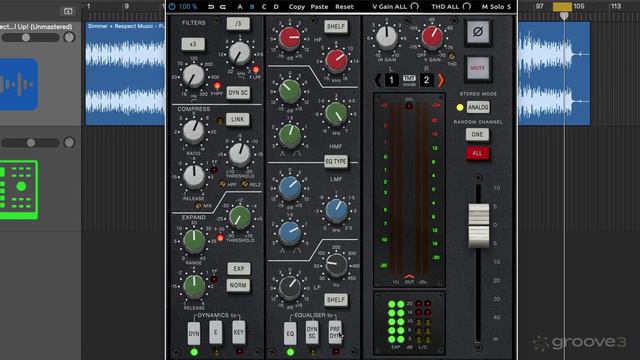640x360 pixels.
Task: Click the equaliser DYN SC routing button
Action: point(312,332)
